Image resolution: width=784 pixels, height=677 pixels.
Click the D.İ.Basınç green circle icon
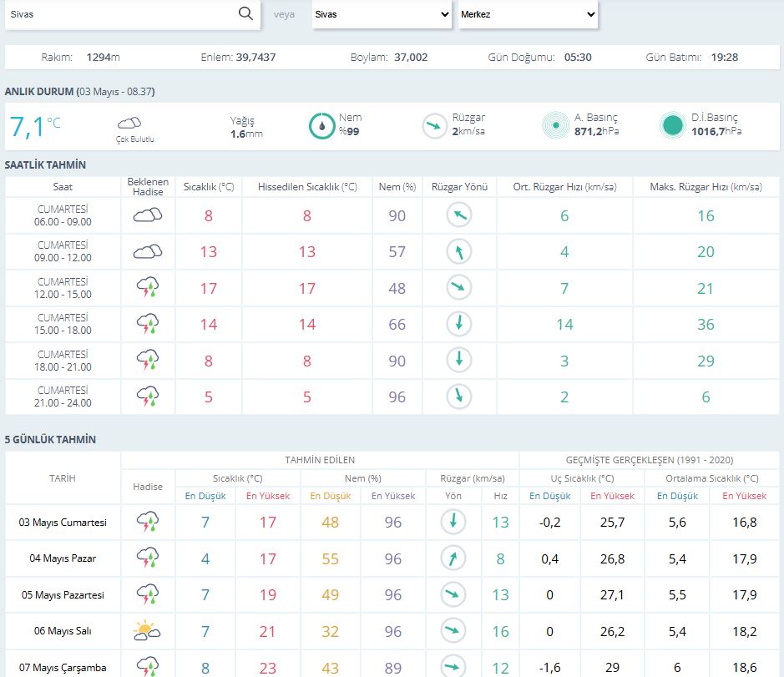coord(672,126)
